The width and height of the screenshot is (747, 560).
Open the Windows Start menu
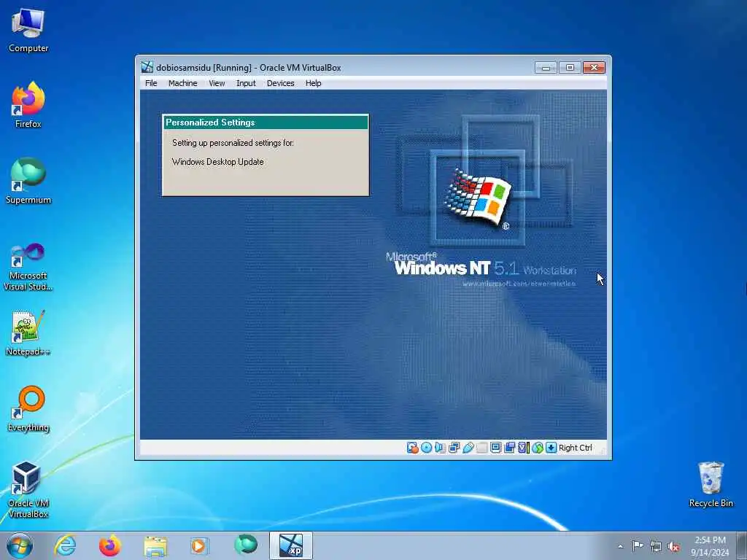[20, 545]
